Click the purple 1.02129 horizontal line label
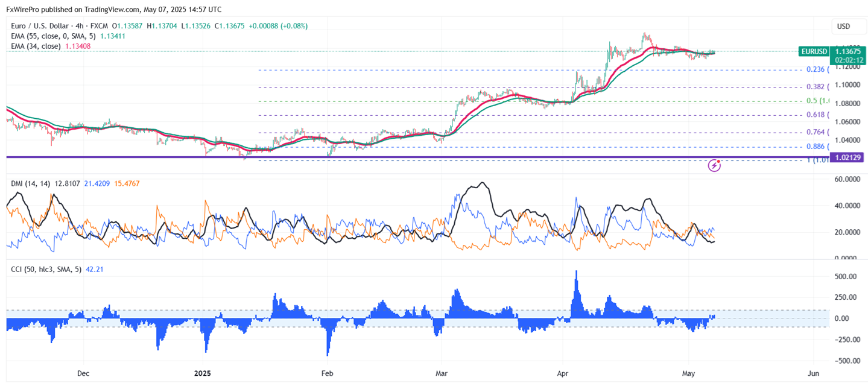 [x=846, y=157]
